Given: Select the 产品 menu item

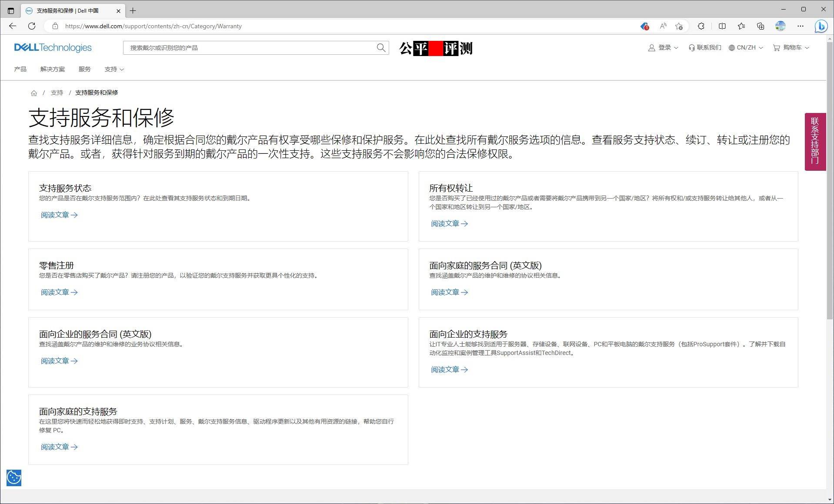Looking at the screenshot, I should 20,69.
